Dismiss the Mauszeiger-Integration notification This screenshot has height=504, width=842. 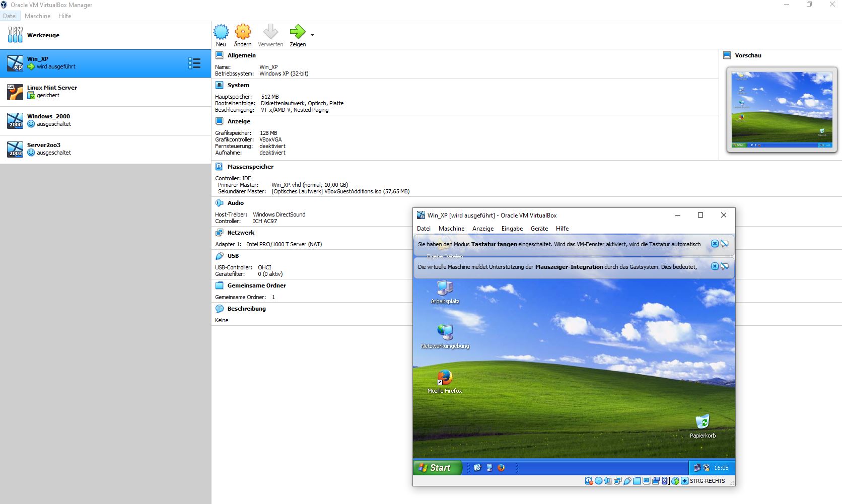pyautogui.click(x=715, y=266)
